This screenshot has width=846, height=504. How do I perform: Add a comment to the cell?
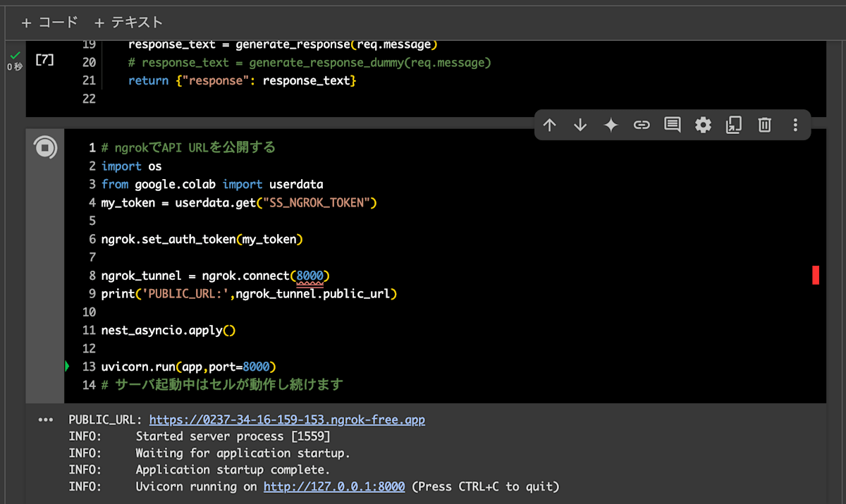click(673, 125)
